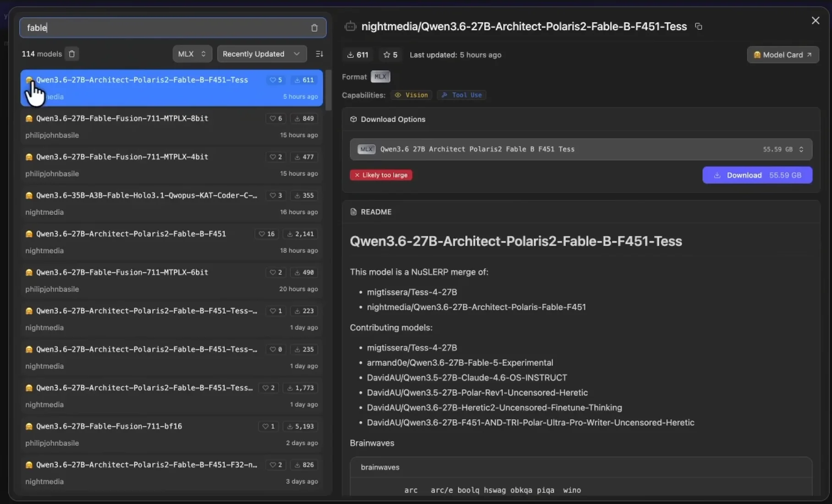Click the Vision capability tag
This screenshot has height=504, width=832.
412,95
